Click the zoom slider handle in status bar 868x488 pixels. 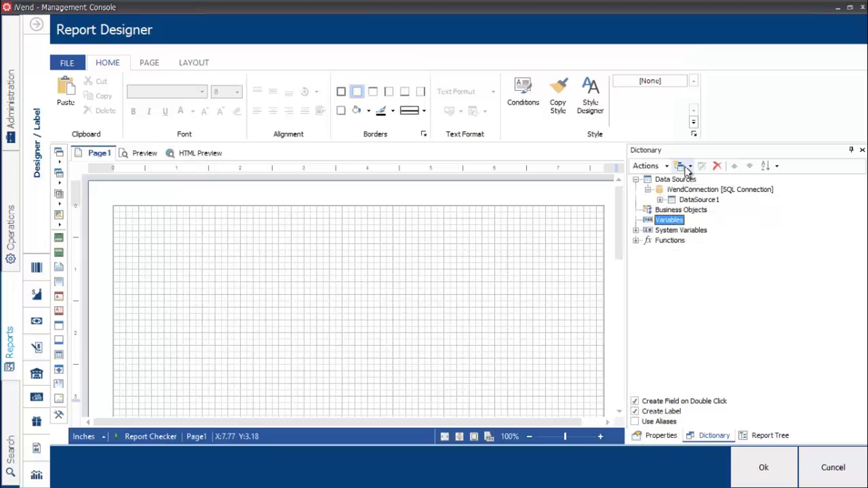pyautogui.click(x=565, y=437)
